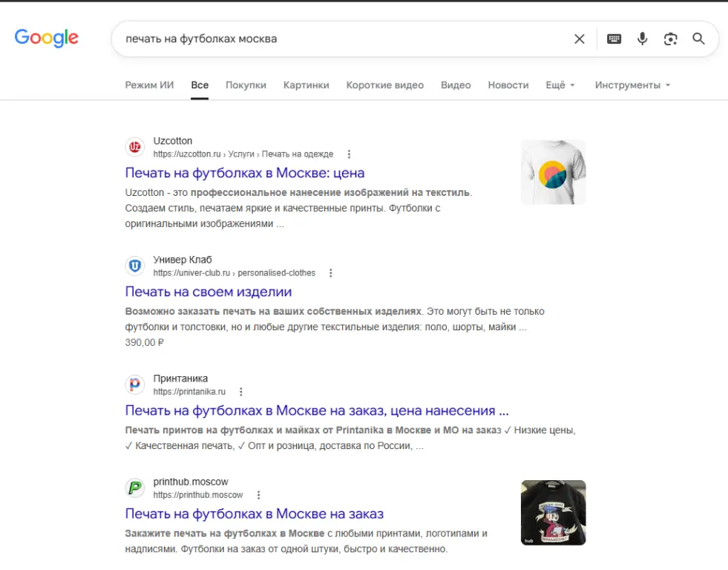Open Принтаника link на заказ, цена нанесения
Image resolution: width=728 pixels, height=570 pixels.
(317, 410)
